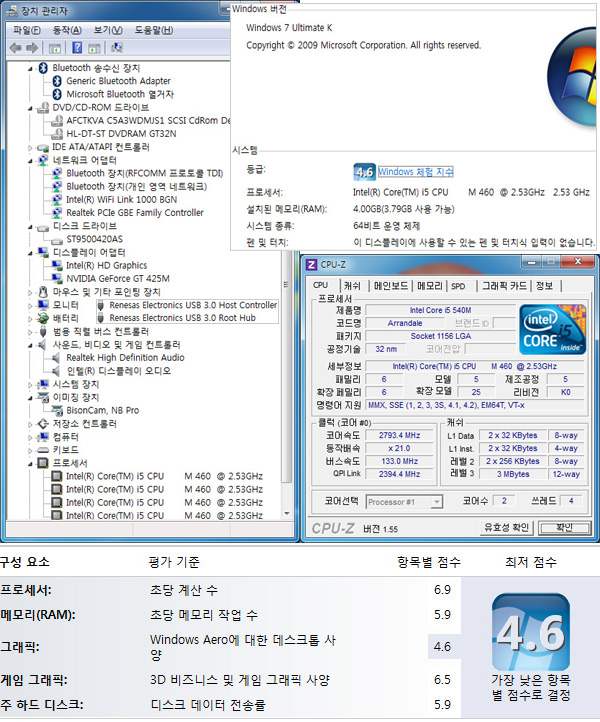Select the Realtek High Definition Audio speaker icon
Image resolution: width=600 pixels, height=722 pixels.
pos(56,358)
